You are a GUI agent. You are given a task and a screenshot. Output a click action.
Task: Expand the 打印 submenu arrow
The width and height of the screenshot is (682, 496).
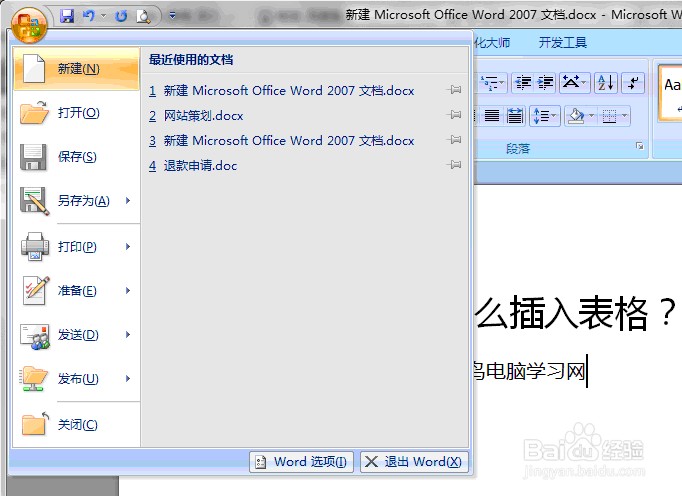click(x=128, y=247)
